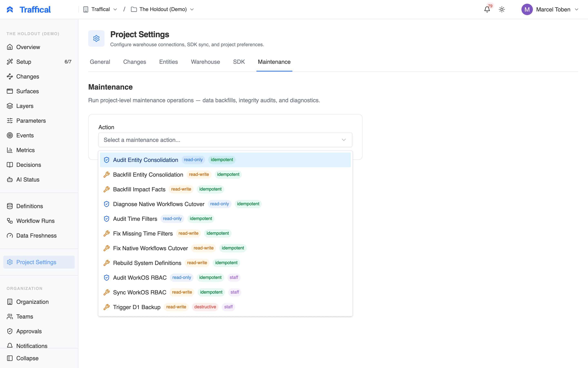Screen dimensions: 588x368
Task: Open the Traffical organization switcher dropdown
Action: 100,9
